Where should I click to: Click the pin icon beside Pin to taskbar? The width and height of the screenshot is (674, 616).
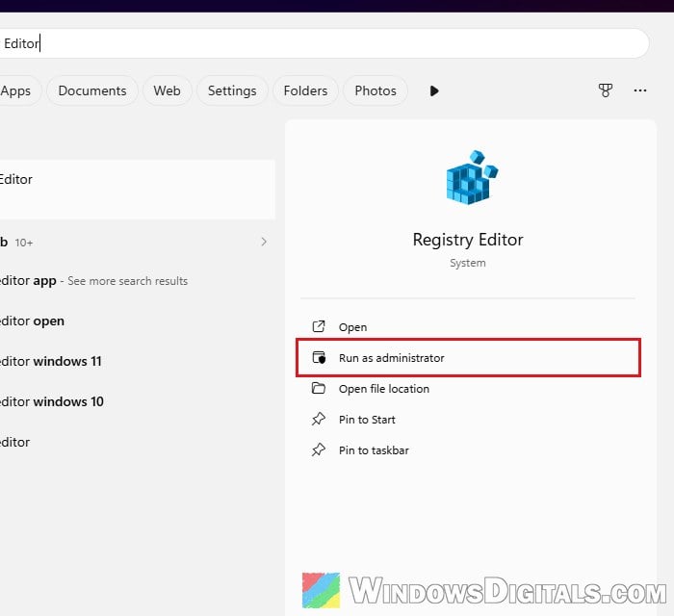point(319,449)
